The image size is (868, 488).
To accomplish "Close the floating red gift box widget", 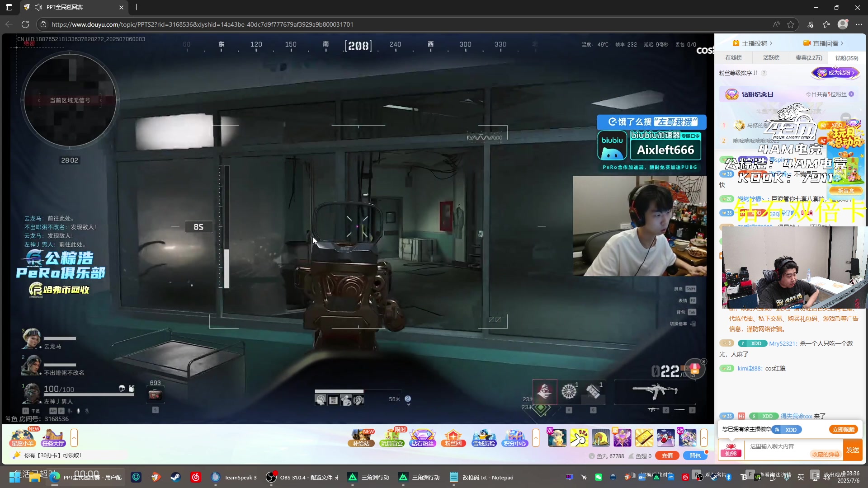I will coord(703,361).
